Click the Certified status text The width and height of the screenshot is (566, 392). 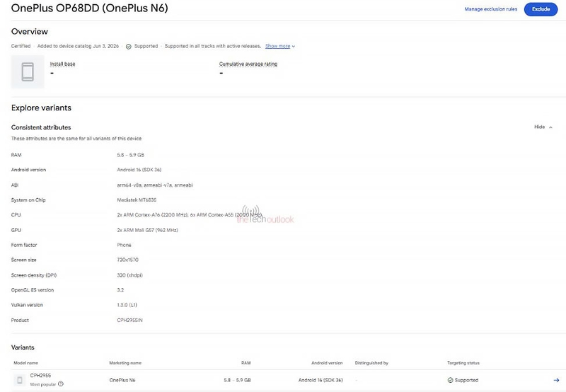click(x=21, y=46)
